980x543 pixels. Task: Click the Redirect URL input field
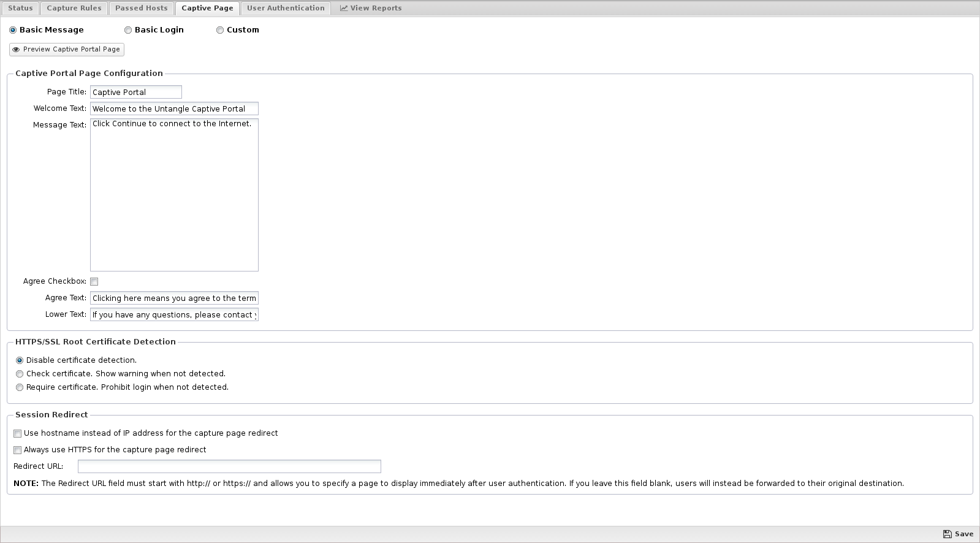(x=229, y=466)
